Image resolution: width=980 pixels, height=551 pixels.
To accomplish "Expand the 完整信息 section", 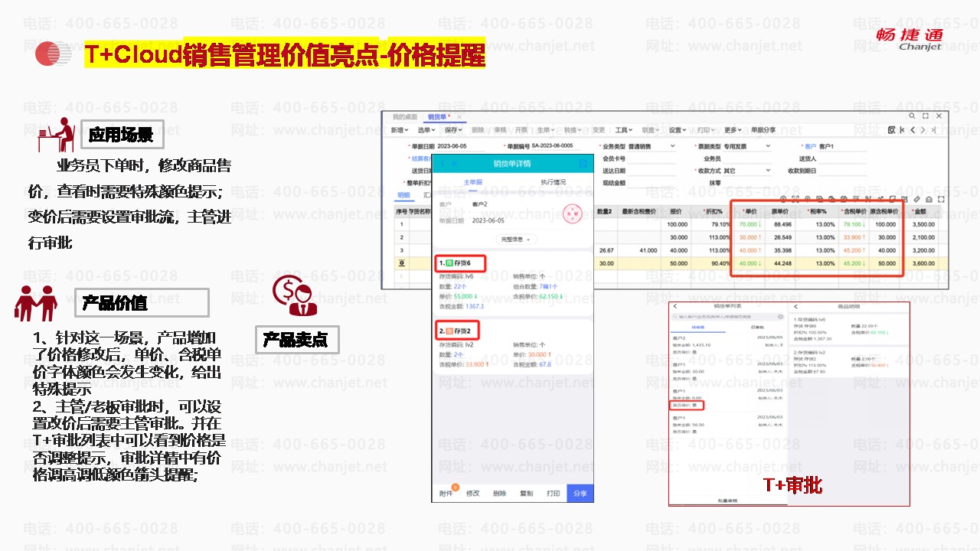I will pyautogui.click(x=516, y=240).
